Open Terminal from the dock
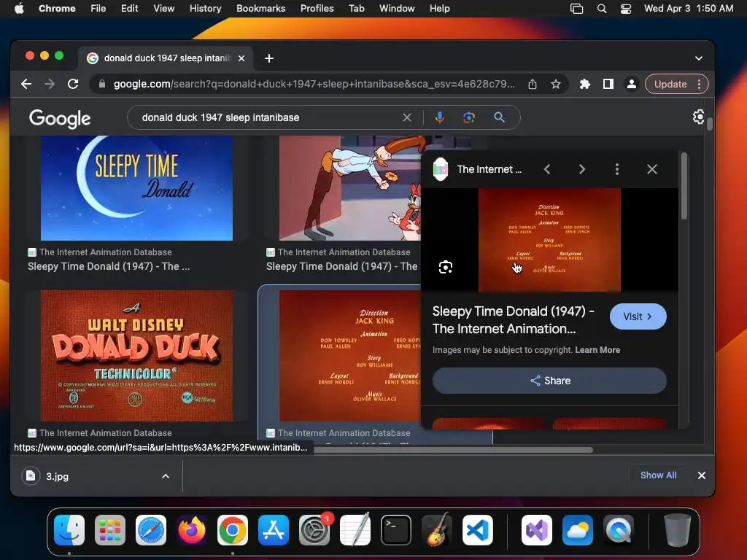 pyautogui.click(x=396, y=530)
